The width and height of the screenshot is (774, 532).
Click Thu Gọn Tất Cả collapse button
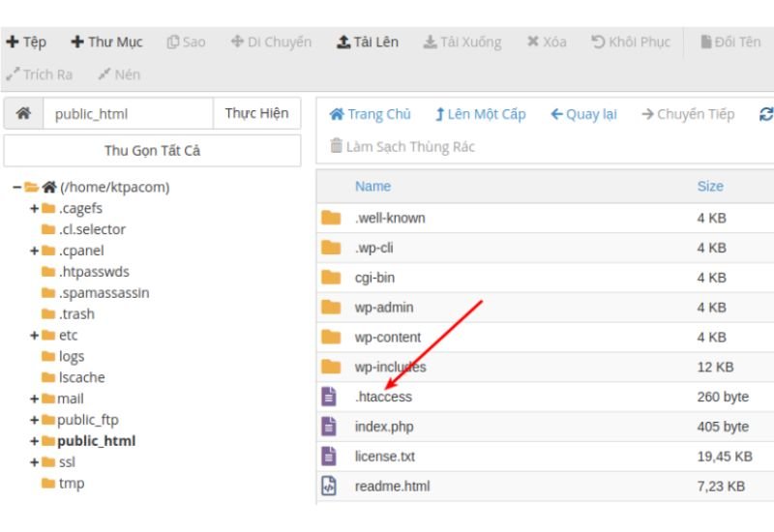coord(152,151)
